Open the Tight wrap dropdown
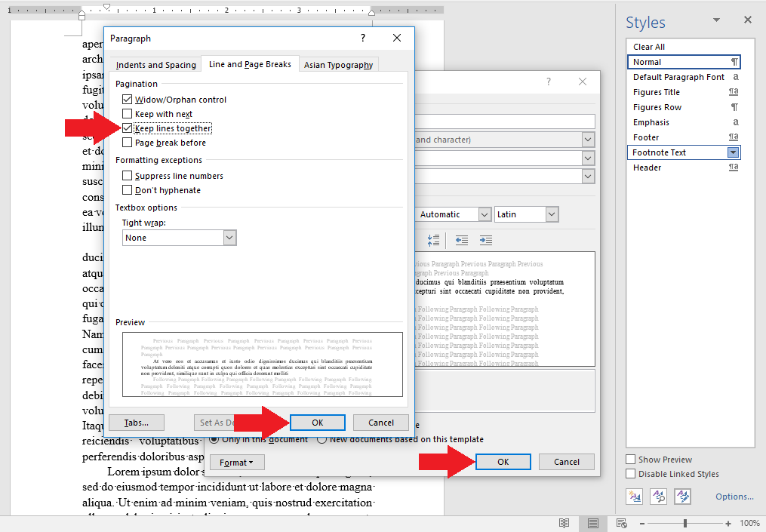The width and height of the screenshot is (766, 532). [x=229, y=238]
